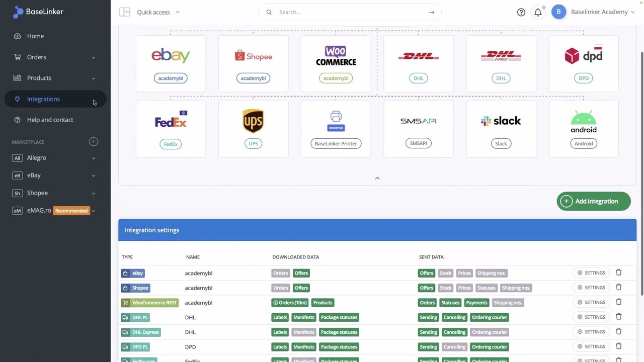The width and height of the screenshot is (644, 362).
Task: Click the Statuses tag in Shopee row
Action: click(487, 288)
